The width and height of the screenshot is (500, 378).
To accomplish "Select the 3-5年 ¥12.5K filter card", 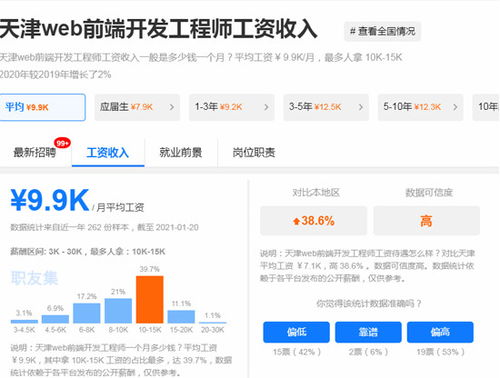I will click(x=326, y=107).
